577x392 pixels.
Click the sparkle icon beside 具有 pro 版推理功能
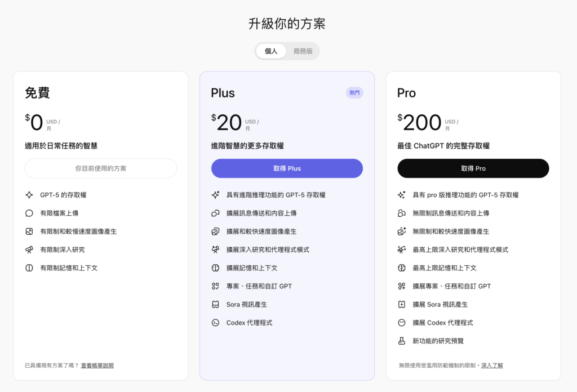point(402,195)
